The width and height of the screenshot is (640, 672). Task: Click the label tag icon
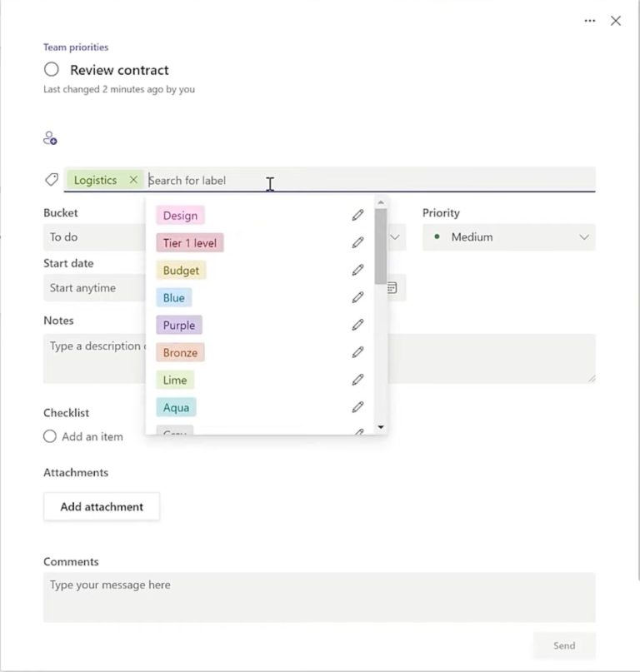tap(51, 179)
